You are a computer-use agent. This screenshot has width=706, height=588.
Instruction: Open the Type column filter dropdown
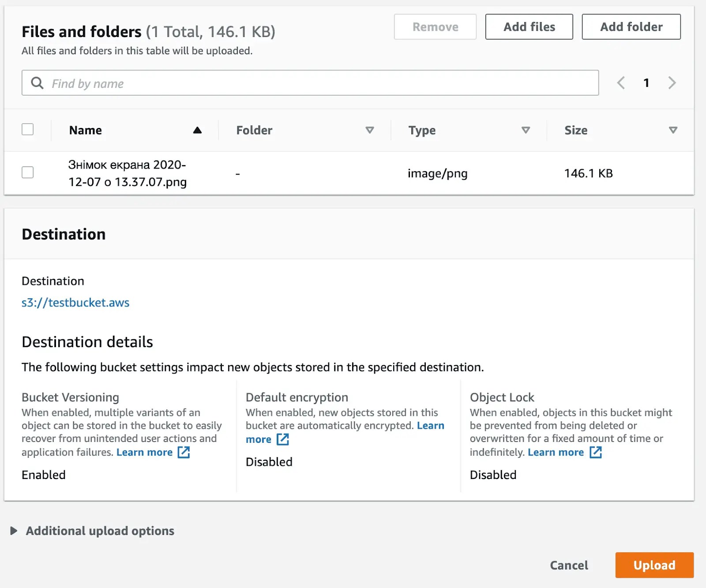point(526,130)
